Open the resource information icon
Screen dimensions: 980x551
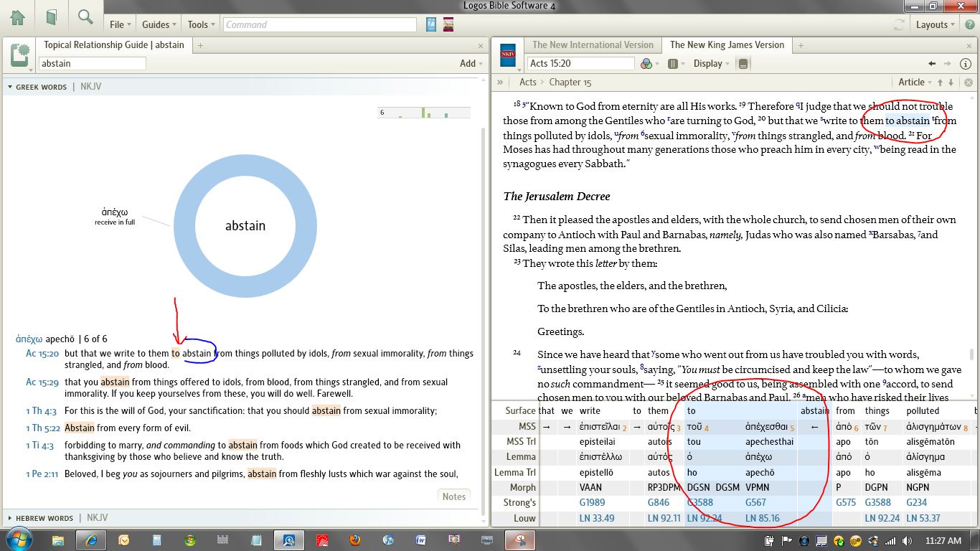(x=966, y=63)
